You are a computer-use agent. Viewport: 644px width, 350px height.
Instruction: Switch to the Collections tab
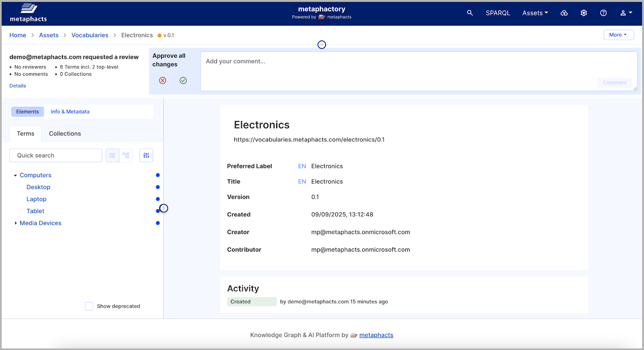tap(65, 134)
